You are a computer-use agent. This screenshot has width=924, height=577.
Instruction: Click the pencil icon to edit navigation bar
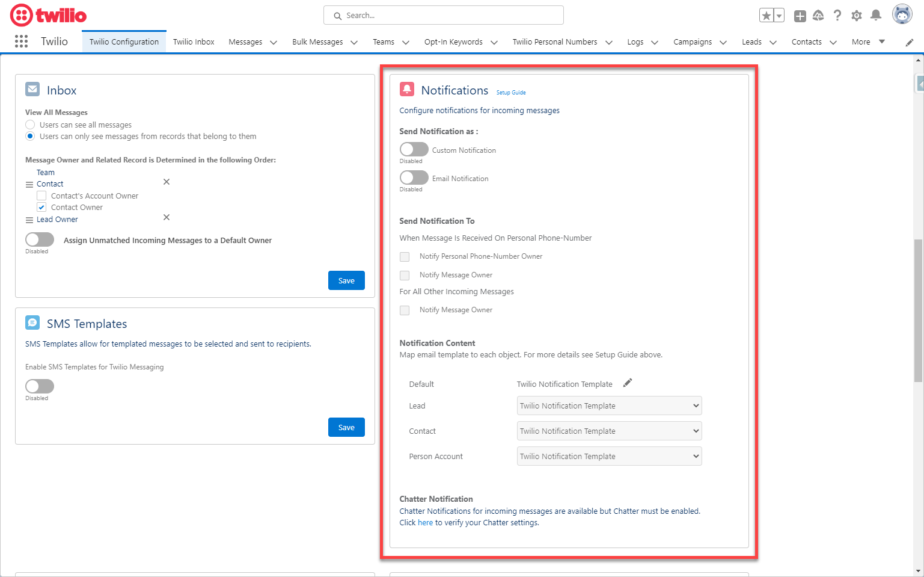[910, 42]
